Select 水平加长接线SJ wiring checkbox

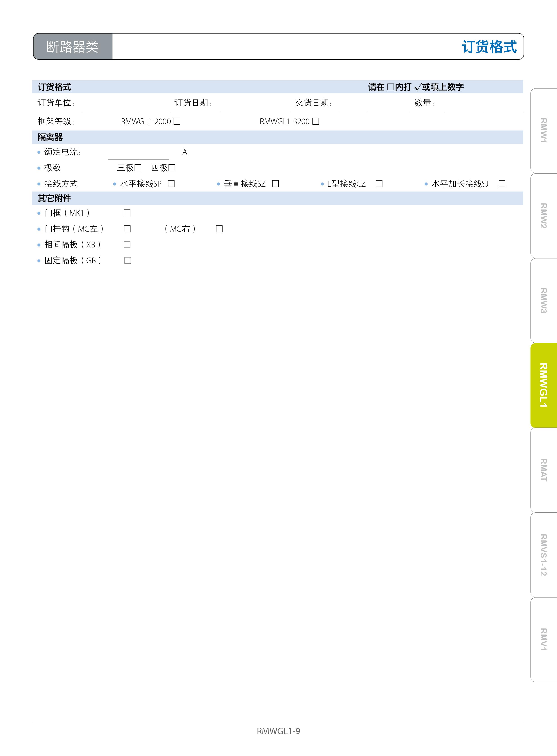(502, 184)
